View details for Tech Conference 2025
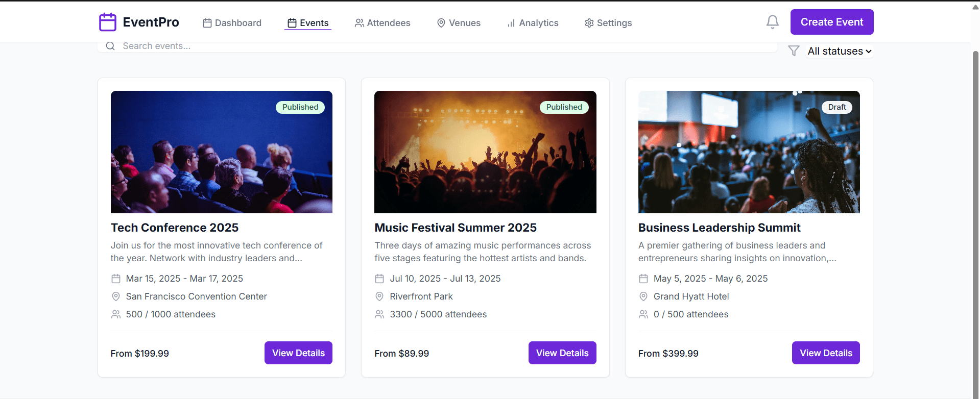 [298, 353]
